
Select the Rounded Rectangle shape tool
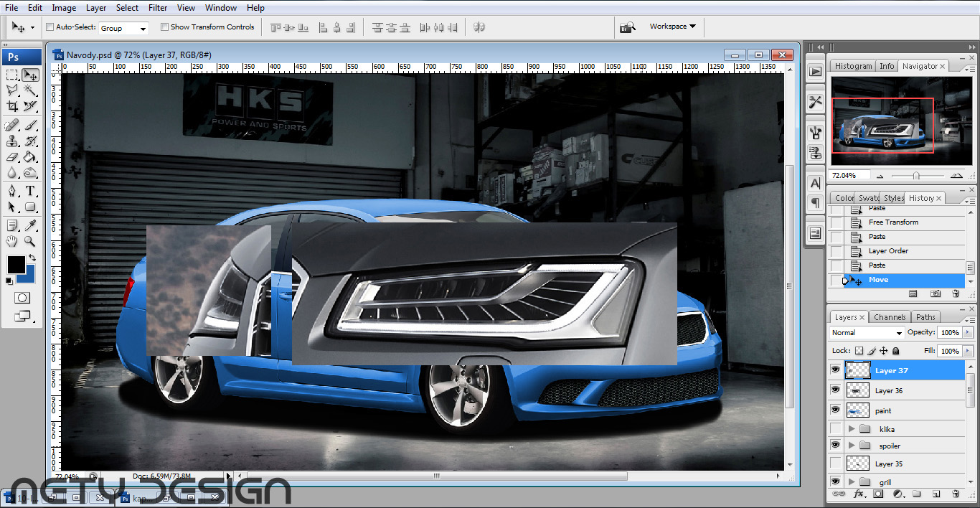click(x=30, y=207)
